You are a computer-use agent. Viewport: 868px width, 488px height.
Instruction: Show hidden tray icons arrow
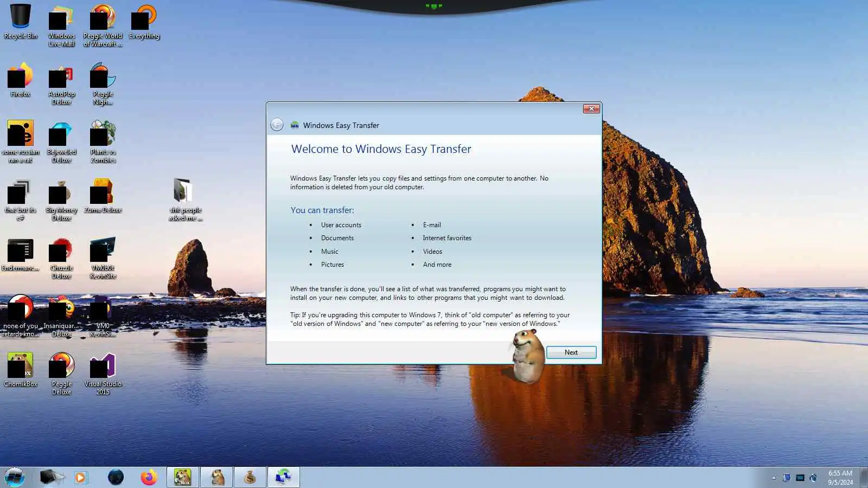tap(774, 478)
